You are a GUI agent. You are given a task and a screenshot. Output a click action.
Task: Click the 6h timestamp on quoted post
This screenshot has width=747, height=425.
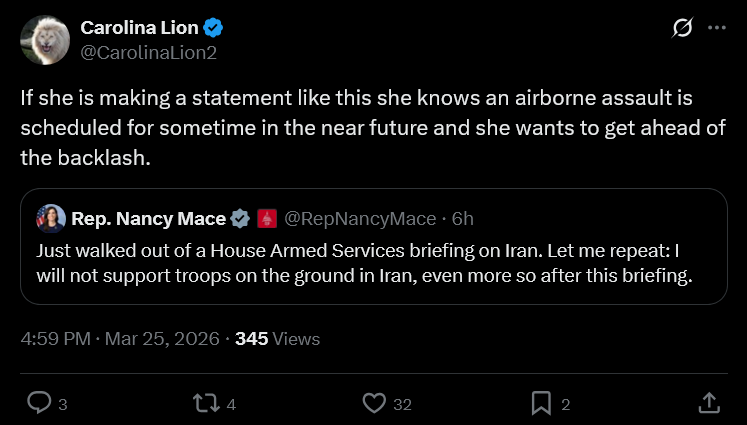click(x=463, y=218)
